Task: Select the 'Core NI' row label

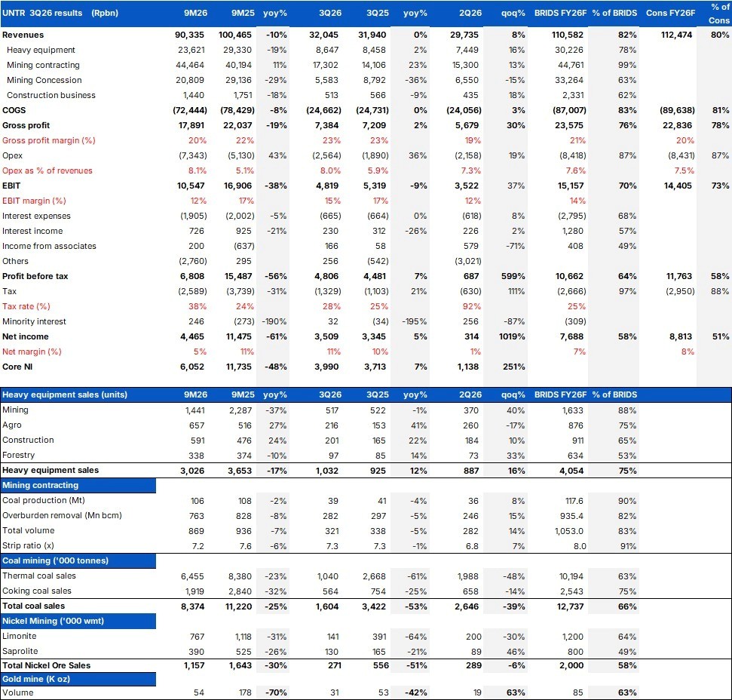Action: [17, 367]
